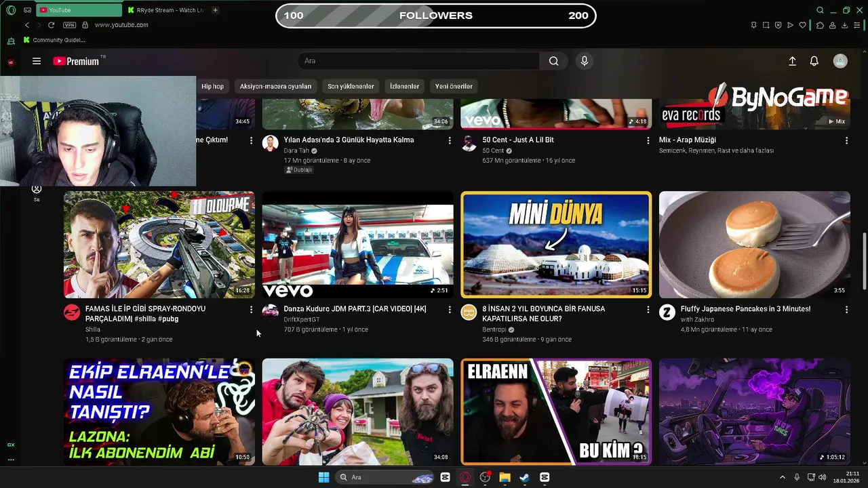Open more options for FAMAS İLE İP video
Image resolution: width=868 pixels, height=488 pixels.
pyautogui.click(x=251, y=309)
